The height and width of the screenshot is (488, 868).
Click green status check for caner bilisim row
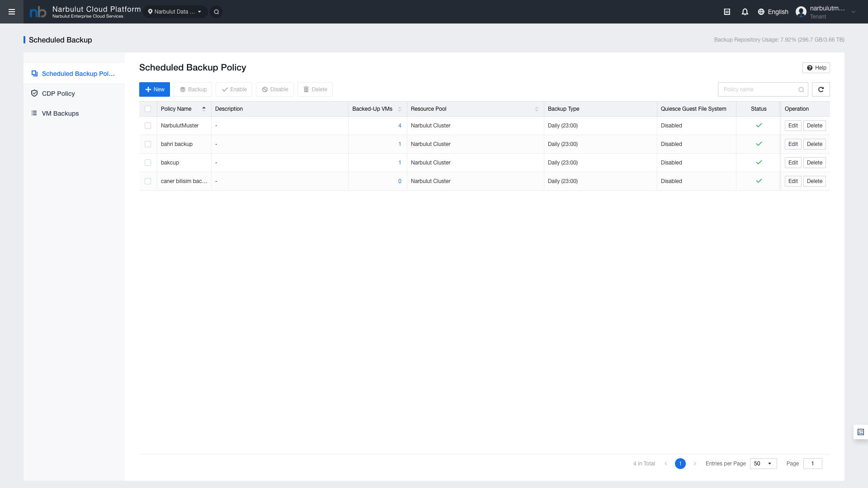(x=759, y=181)
